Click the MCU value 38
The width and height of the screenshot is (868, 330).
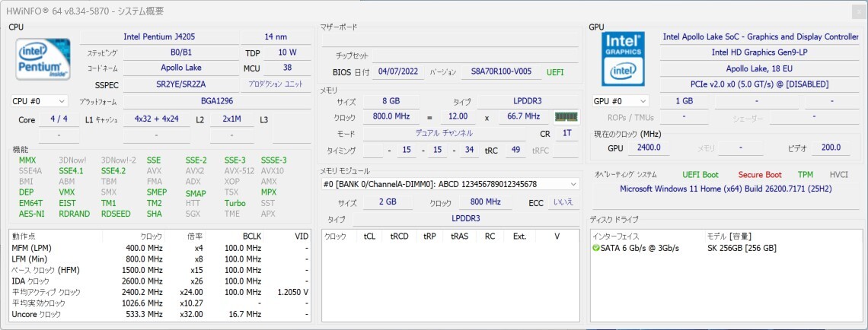287,68
